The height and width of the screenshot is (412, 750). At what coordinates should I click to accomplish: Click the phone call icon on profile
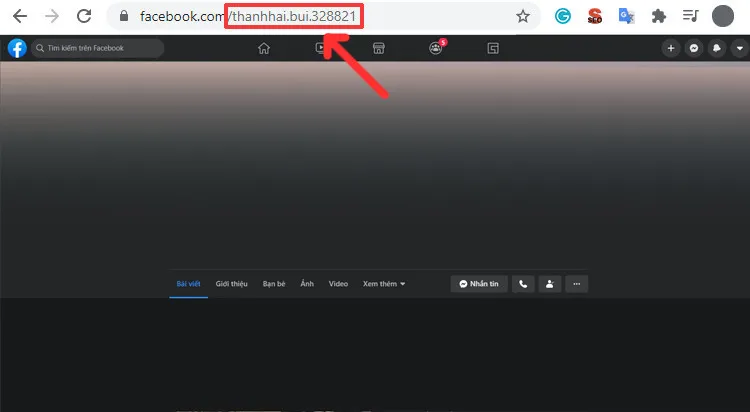coord(523,284)
